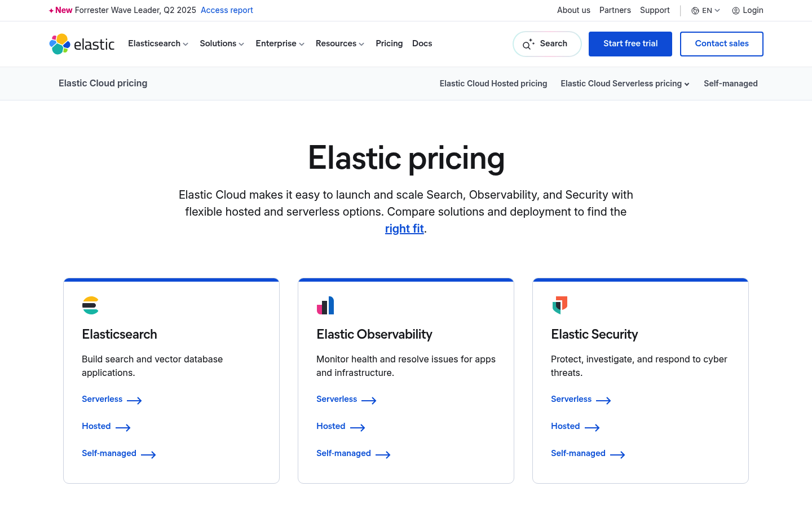Open Observability Serverless pricing link
Screen dimensions: 812x508
pyautogui.click(x=337, y=399)
